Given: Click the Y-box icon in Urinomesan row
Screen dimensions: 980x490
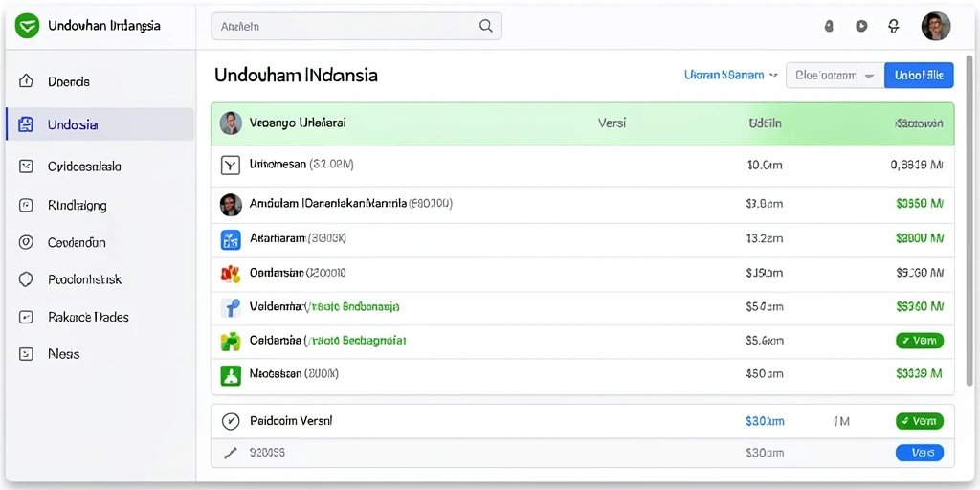Looking at the screenshot, I should [231, 165].
